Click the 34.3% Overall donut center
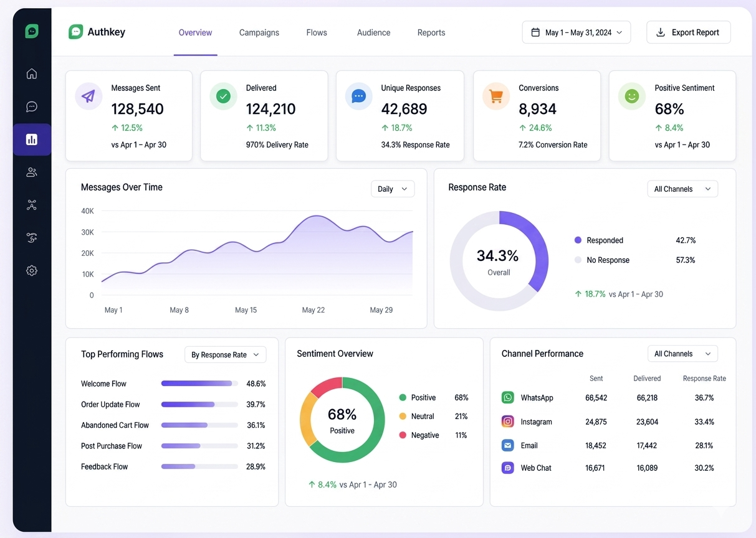756x538 pixels. click(498, 262)
